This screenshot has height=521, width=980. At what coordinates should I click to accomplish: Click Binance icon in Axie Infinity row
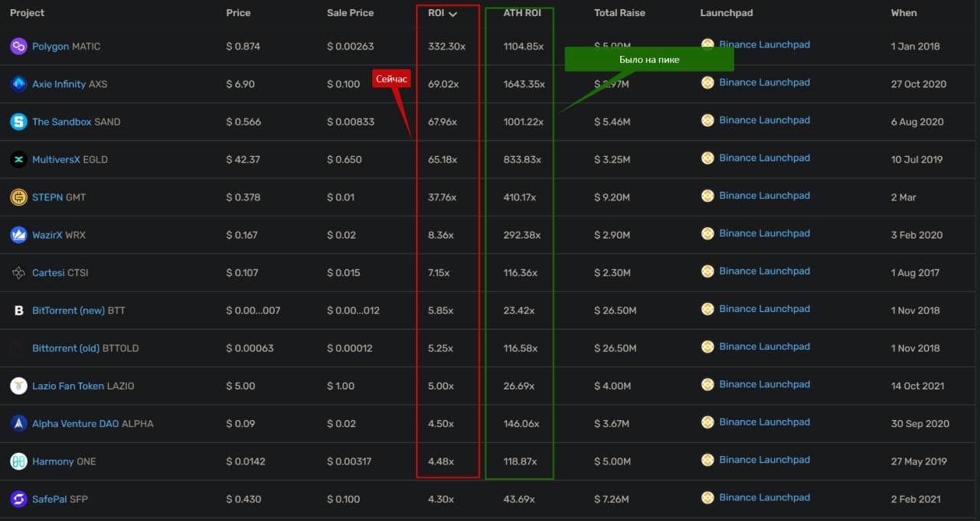(x=707, y=83)
